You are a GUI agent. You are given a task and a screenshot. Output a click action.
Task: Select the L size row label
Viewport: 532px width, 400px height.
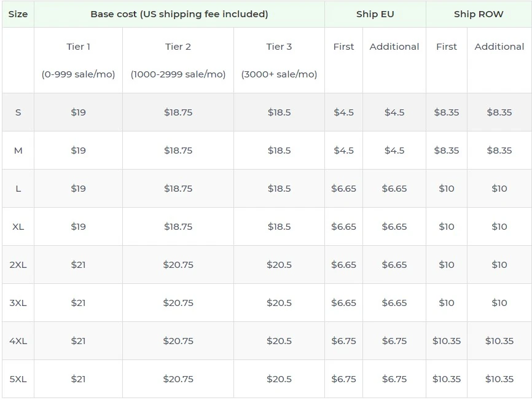(x=18, y=188)
